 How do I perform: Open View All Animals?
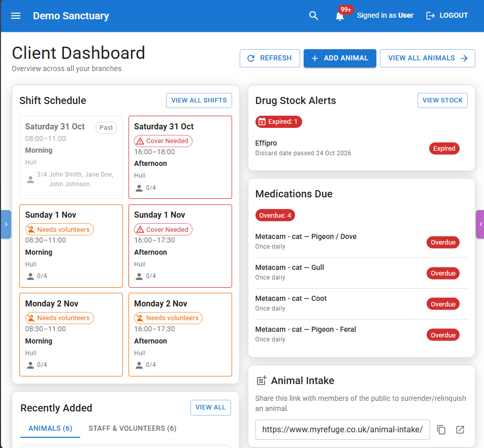coord(428,58)
